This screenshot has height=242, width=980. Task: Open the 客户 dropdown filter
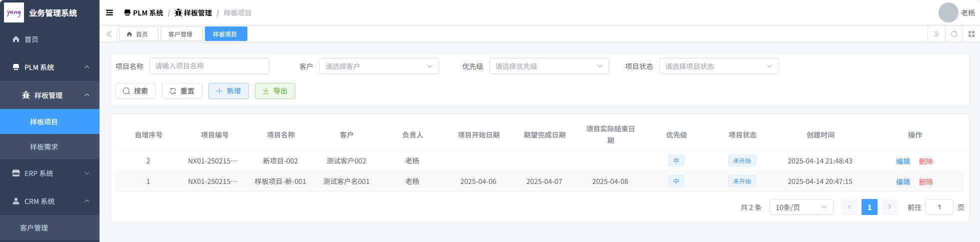click(379, 66)
